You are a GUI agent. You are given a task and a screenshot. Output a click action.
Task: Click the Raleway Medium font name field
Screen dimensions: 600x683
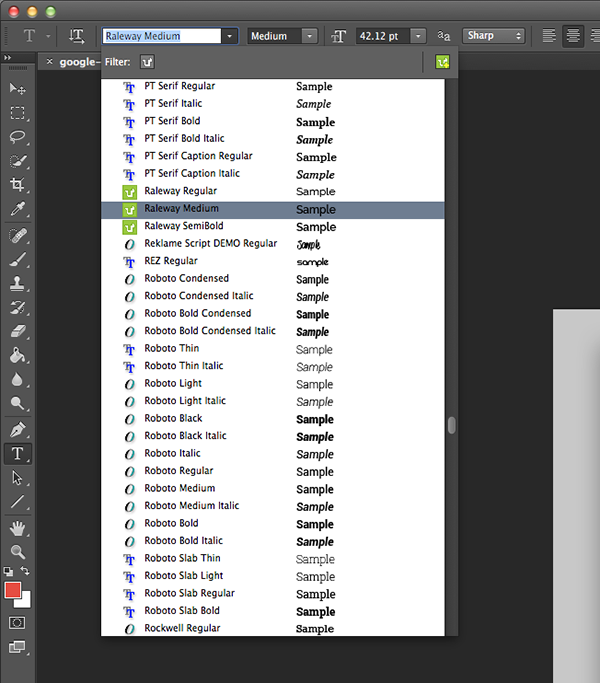coord(162,36)
